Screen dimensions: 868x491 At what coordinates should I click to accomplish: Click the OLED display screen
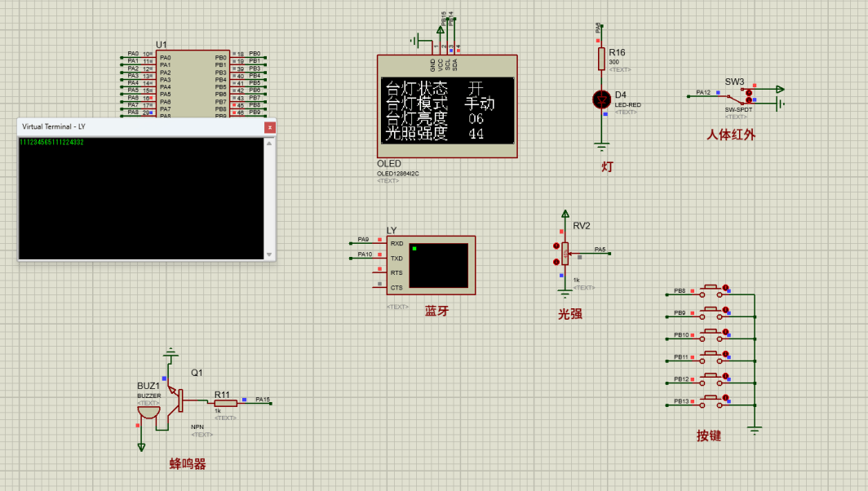pyautogui.click(x=447, y=109)
